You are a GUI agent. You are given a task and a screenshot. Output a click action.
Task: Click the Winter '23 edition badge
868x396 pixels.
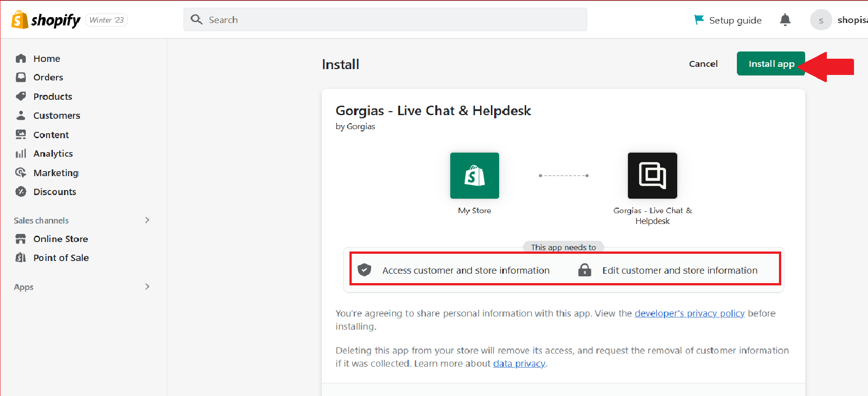[107, 20]
